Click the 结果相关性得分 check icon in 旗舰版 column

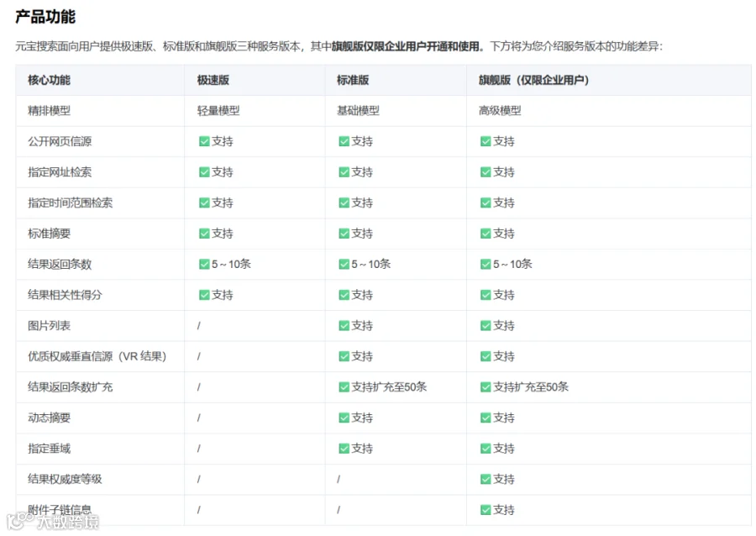pos(486,295)
